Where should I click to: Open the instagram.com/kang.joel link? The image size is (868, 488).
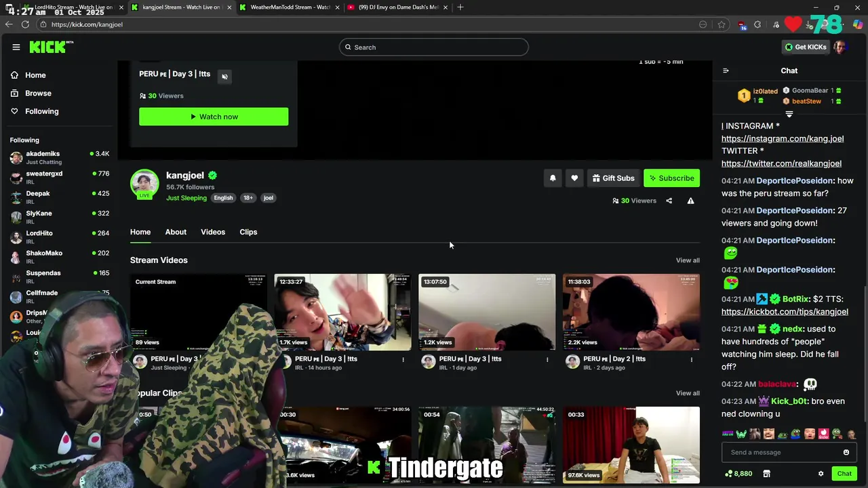[x=783, y=138]
